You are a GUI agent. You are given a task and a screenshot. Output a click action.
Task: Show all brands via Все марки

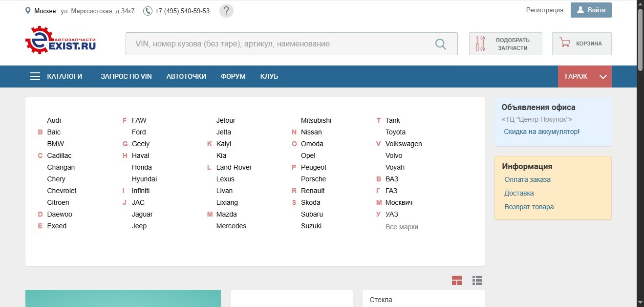tap(402, 227)
